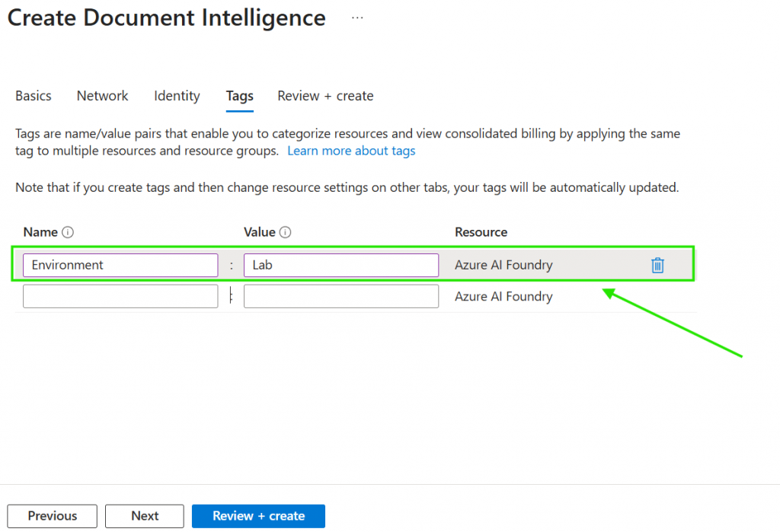Viewport: 780px width, 532px height.
Task: Focus the empty Name field in second row
Action: click(120, 297)
